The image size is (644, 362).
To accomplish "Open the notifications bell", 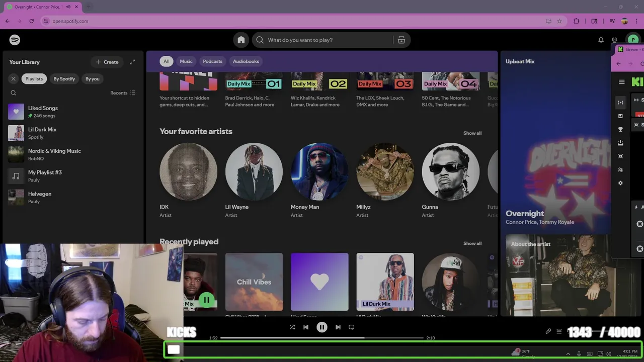I will click(601, 40).
